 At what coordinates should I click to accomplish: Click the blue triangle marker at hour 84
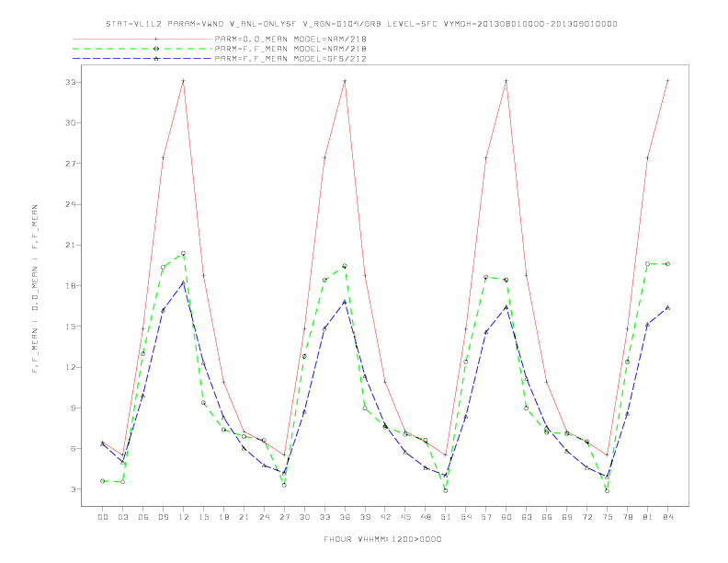[667, 307]
